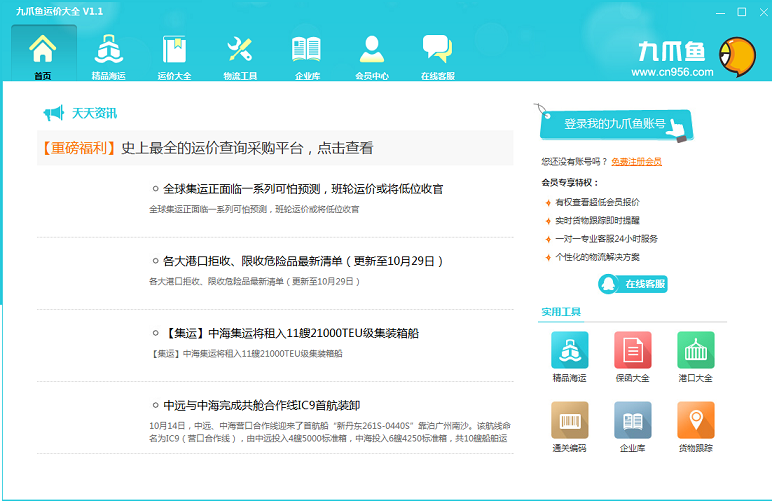Click the 在线客服 button below member privileges
Image resolution: width=772 pixels, height=501 pixels.
[x=633, y=284]
